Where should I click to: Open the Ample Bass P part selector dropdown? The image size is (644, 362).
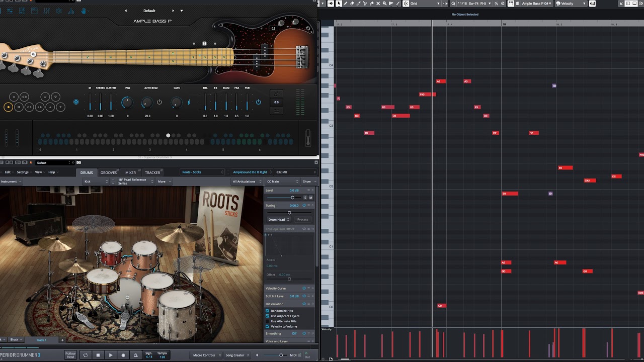536,4
